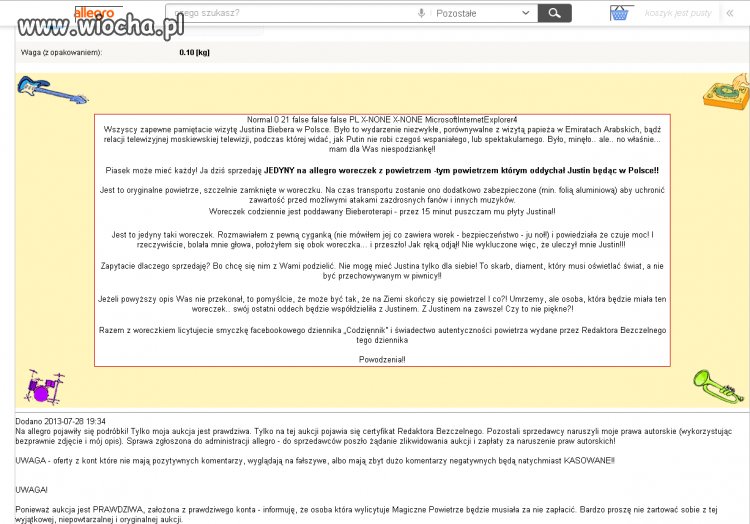This screenshot has height=524, width=750.
Task: Click the 'Jest to jedyny taki woreczek' sentence
Action: [163, 235]
